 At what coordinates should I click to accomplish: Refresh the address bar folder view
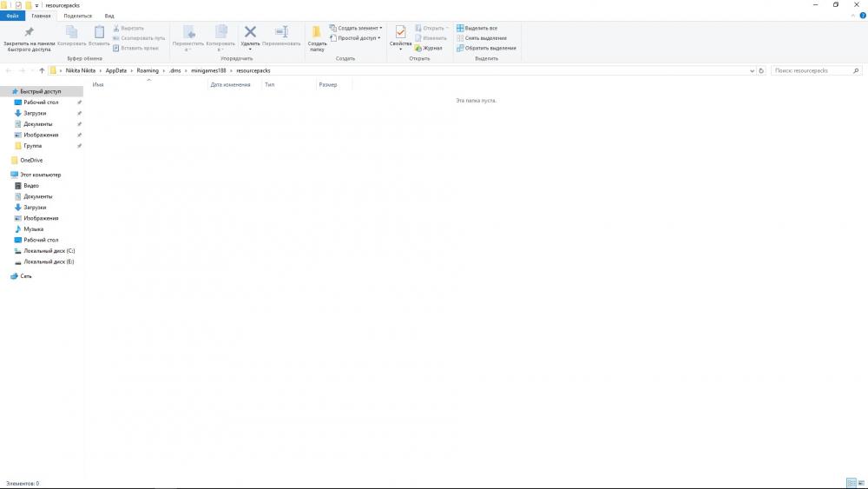(x=761, y=70)
